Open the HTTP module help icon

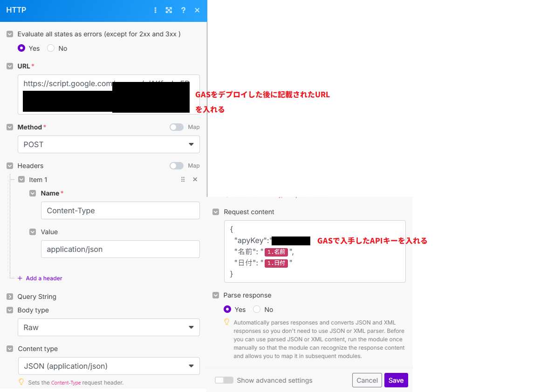[183, 10]
